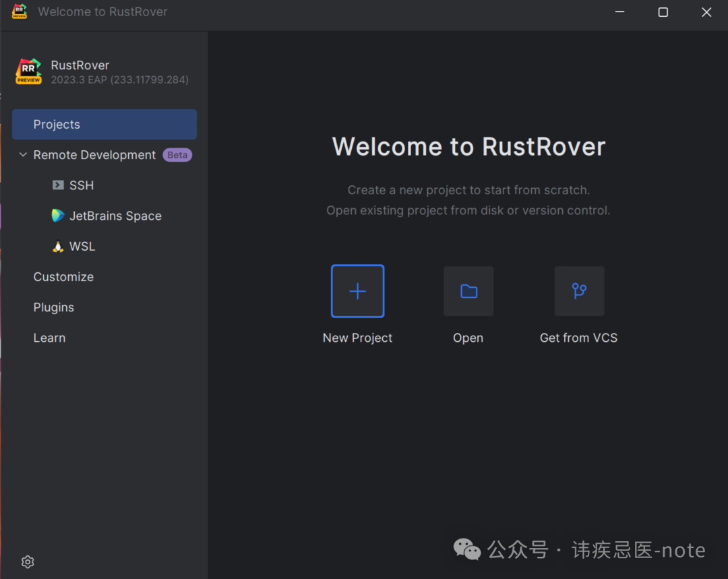Select the JetBrains Space option
Screen dimensions: 728x579
pos(115,216)
